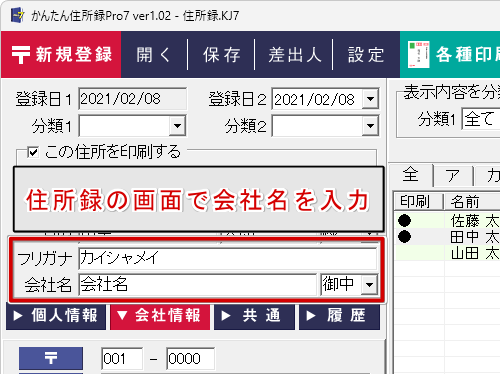Collapse the 会社情報 tab
Image resolution: width=500 pixels, height=374 pixels.
(160, 316)
